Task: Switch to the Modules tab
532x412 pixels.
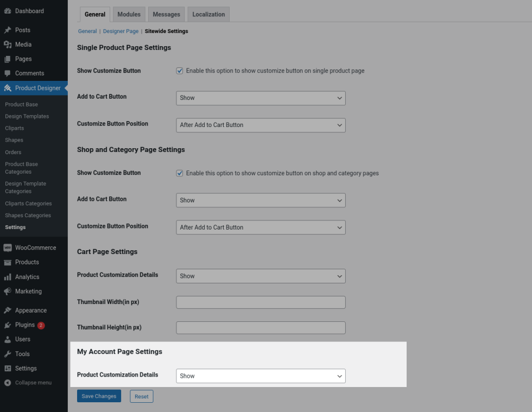Action: click(129, 15)
